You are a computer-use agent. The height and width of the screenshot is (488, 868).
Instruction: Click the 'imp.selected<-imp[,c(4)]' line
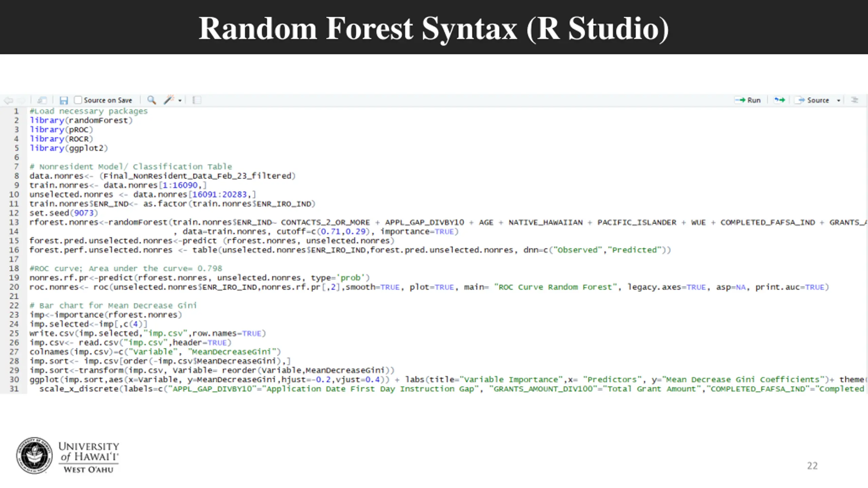coord(88,324)
